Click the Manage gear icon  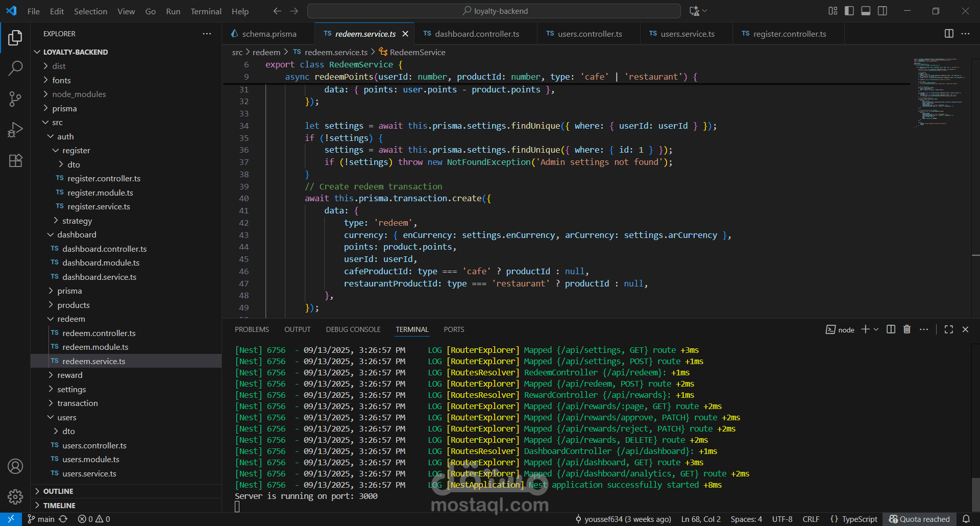15,496
